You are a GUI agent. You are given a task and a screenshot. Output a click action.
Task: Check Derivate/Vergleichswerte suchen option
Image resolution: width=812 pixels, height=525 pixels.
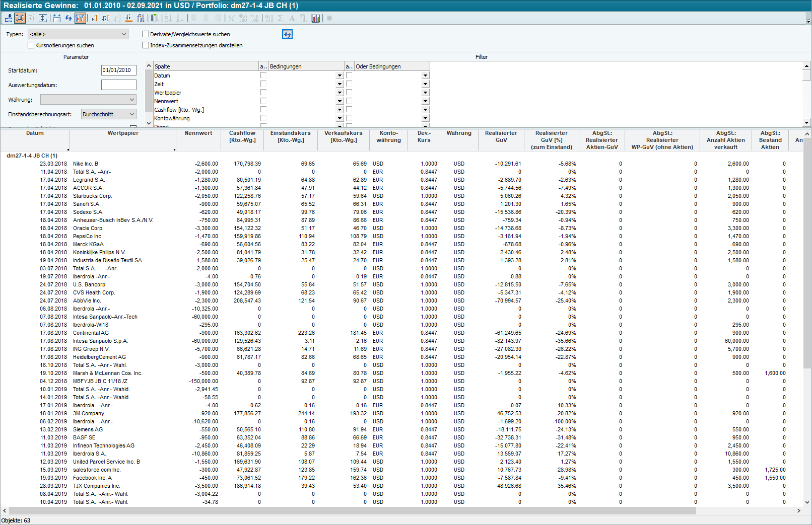(x=146, y=34)
